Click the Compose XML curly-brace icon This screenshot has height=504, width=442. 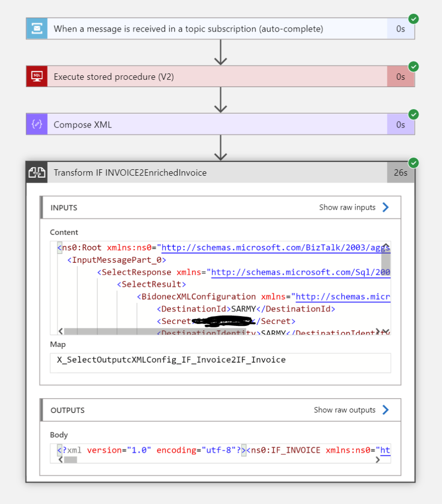click(37, 124)
